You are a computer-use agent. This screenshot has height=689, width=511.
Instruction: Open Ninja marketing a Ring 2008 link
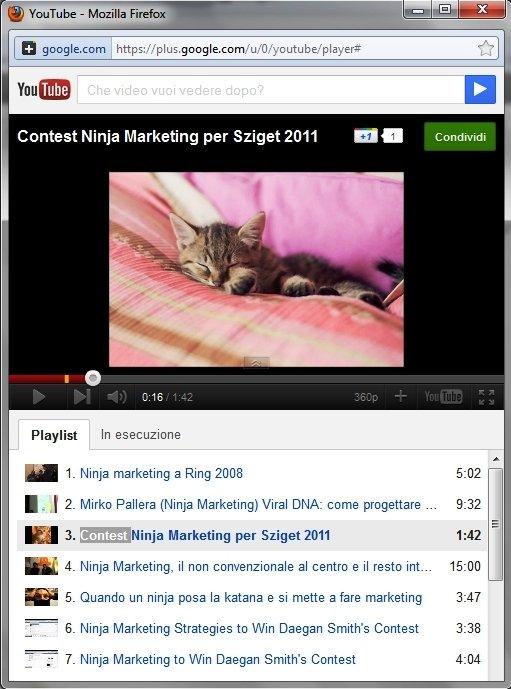pyautogui.click(x=161, y=473)
